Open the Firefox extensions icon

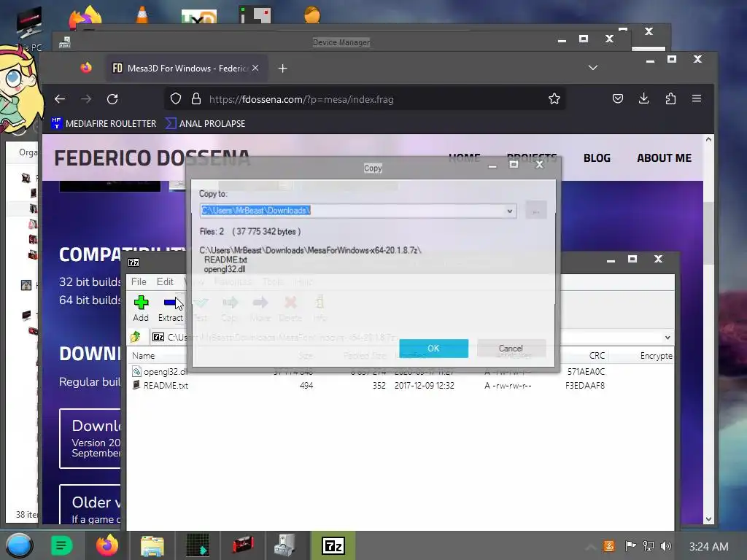point(670,98)
